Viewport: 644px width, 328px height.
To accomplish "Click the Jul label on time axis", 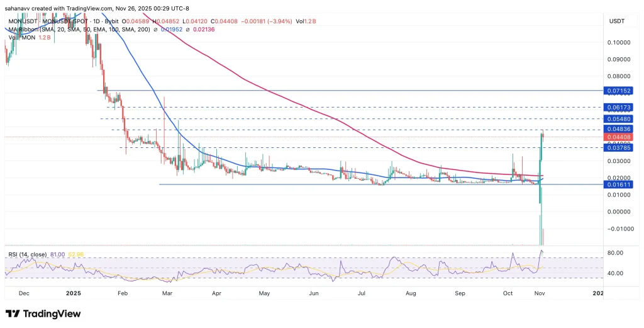I will [362, 293].
